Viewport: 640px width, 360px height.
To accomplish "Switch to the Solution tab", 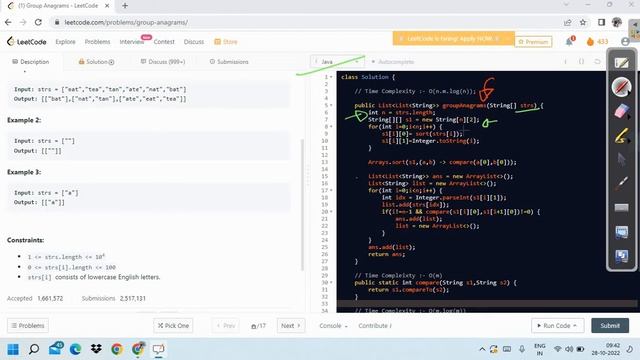I will tap(96, 62).
